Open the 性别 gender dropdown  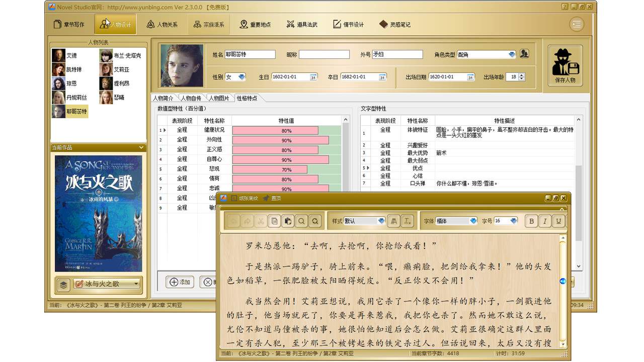point(240,76)
